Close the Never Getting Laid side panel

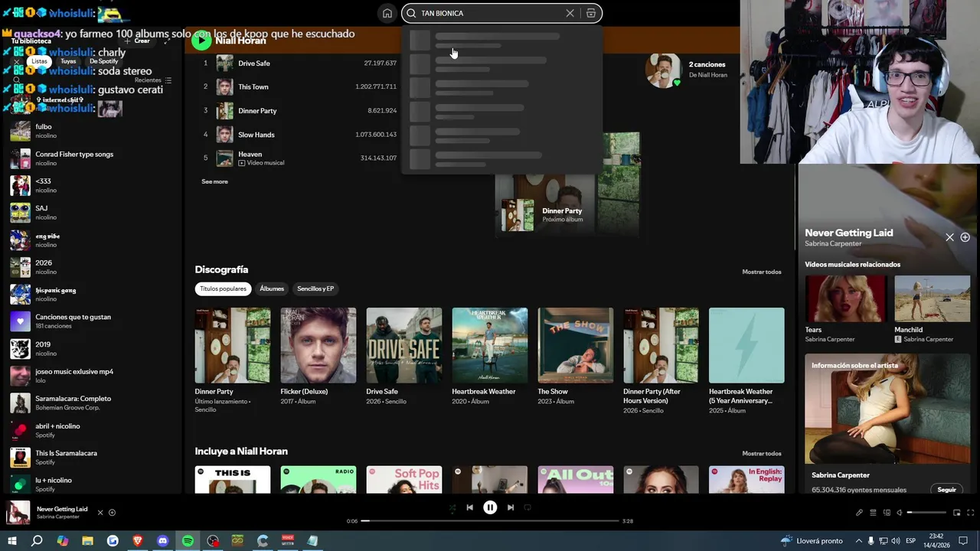(949, 237)
